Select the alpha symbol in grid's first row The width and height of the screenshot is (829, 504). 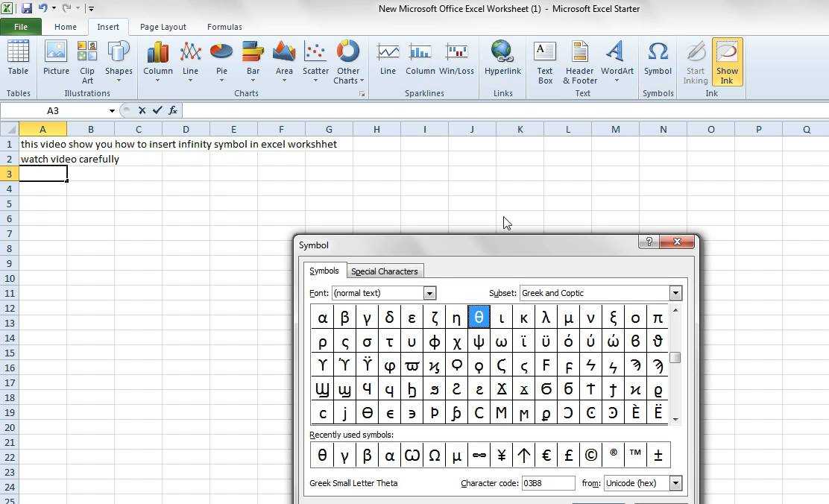click(x=322, y=318)
